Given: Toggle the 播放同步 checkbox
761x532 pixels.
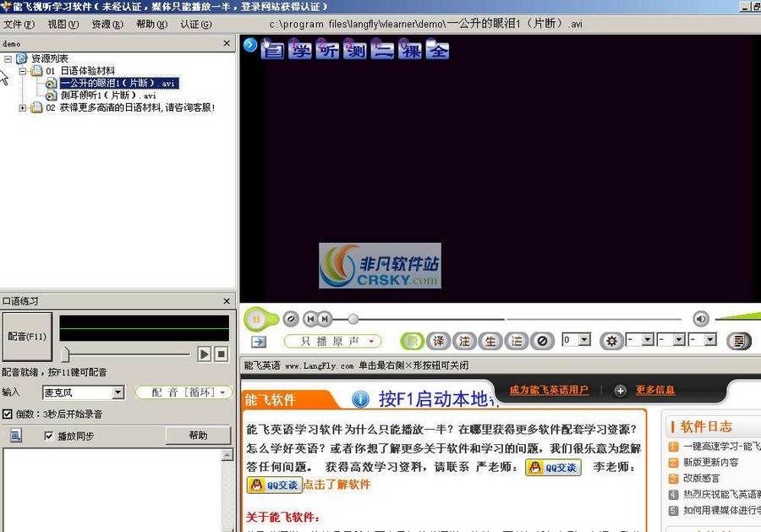Looking at the screenshot, I should pos(48,436).
